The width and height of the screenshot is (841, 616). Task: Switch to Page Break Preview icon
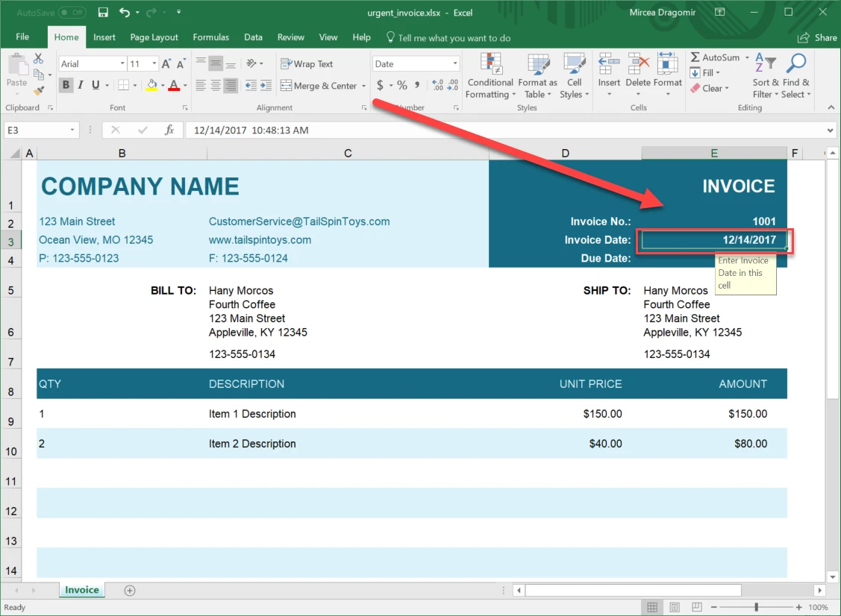[x=697, y=607]
